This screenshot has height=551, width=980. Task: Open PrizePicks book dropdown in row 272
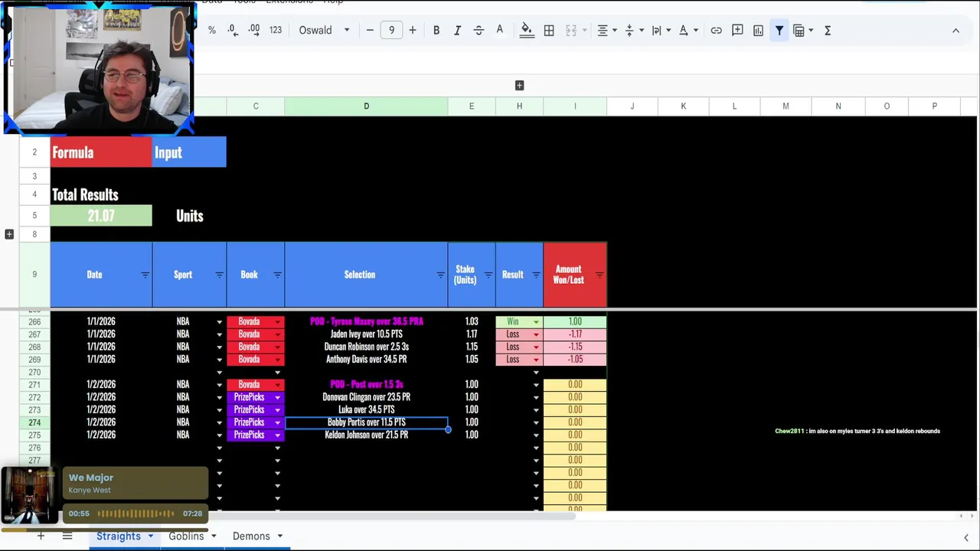277,397
